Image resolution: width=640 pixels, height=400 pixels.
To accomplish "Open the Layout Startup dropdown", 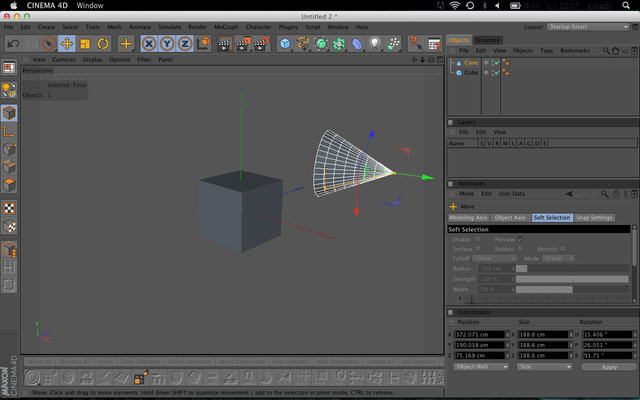I will [x=588, y=27].
